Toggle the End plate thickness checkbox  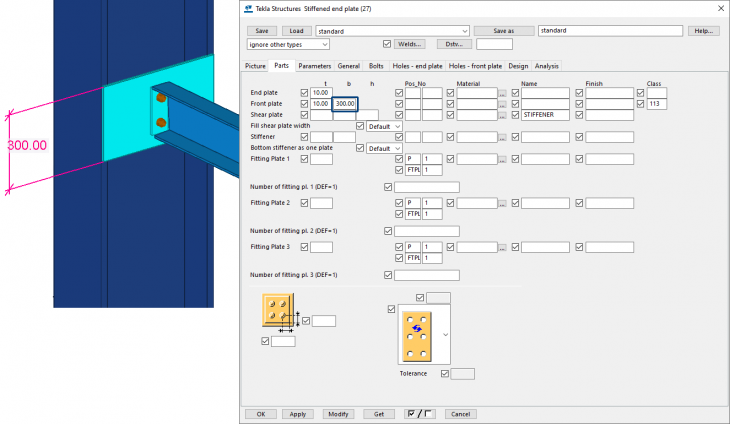[304, 93]
